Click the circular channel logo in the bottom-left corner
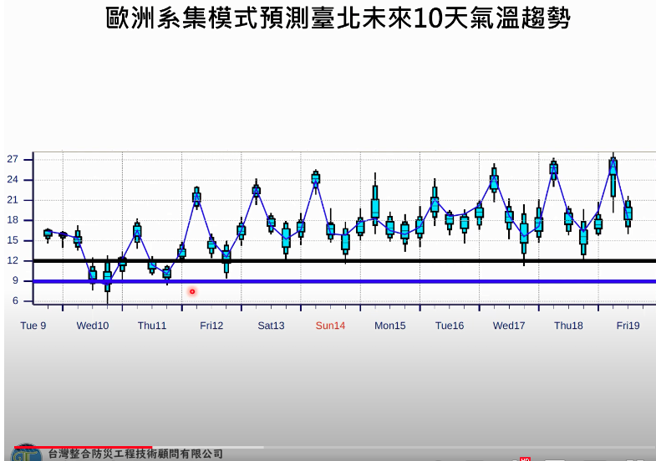The image size is (656, 461). 26,454
